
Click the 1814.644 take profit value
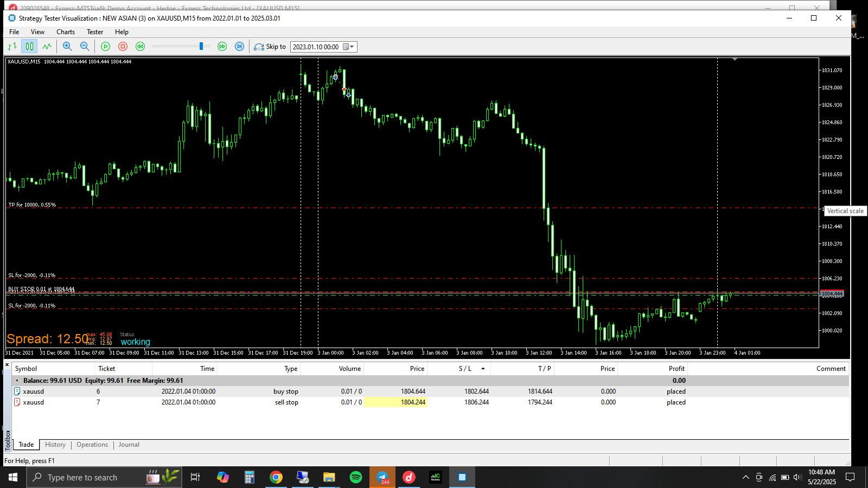540,391
